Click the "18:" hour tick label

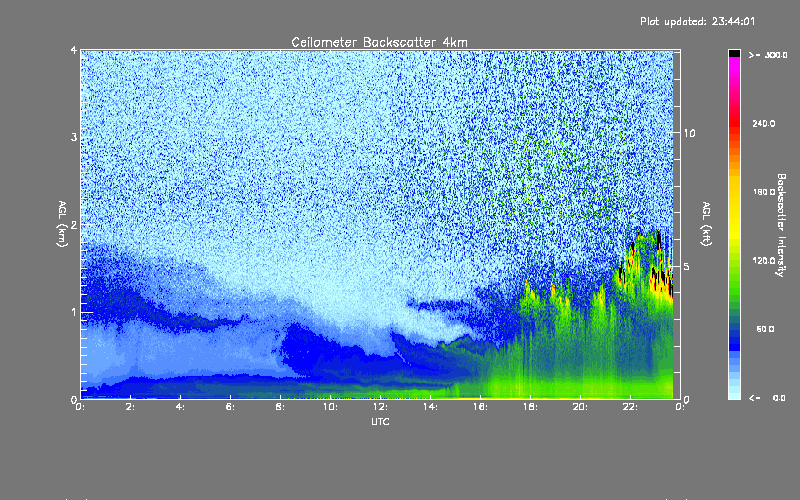pos(530,407)
